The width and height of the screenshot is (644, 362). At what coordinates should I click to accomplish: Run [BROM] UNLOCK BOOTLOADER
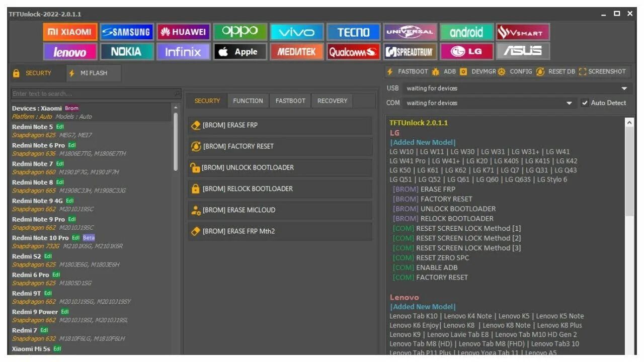(280, 167)
